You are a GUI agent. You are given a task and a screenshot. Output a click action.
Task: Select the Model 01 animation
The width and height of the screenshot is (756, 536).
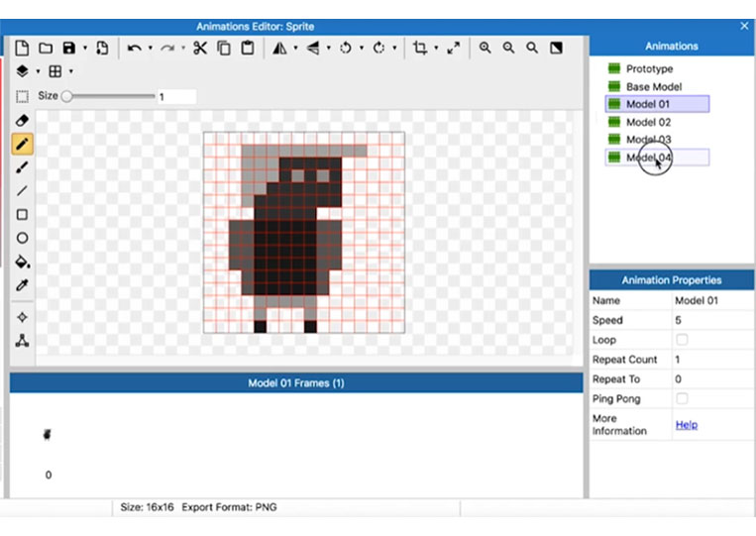[657, 104]
